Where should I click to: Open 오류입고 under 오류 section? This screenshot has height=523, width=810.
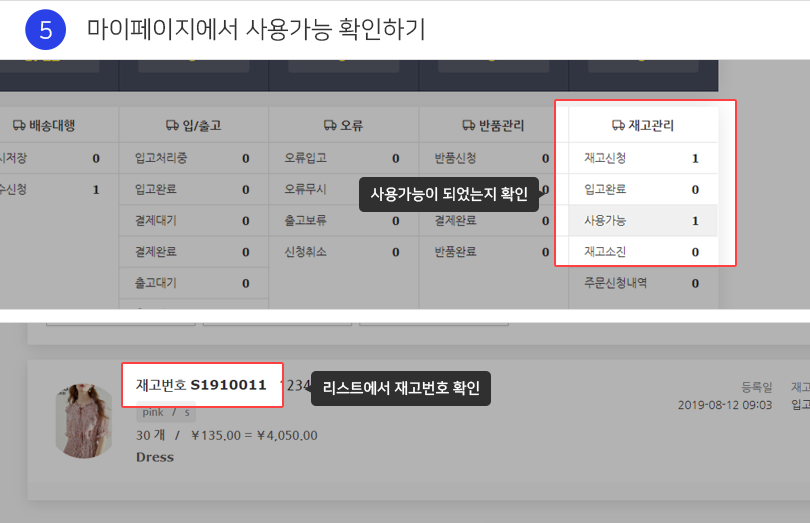(x=342, y=158)
